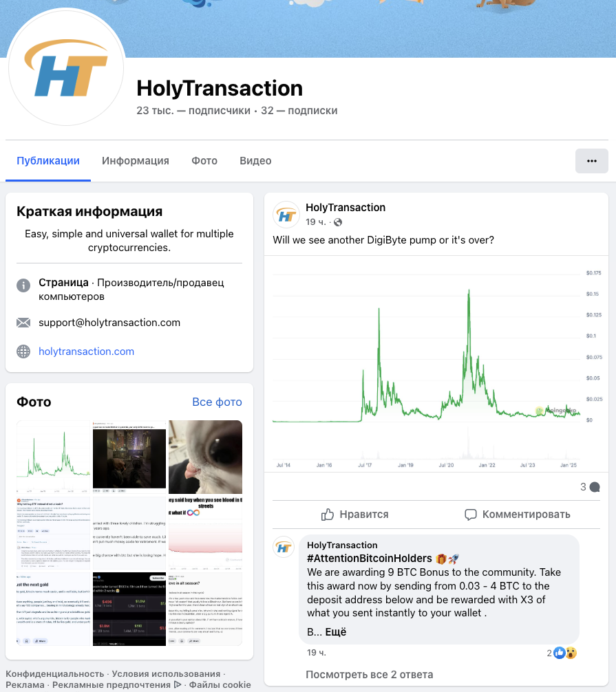
Task: Open HolyTransaction post author name
Action: pyautogui.click(x=346, y=208)
